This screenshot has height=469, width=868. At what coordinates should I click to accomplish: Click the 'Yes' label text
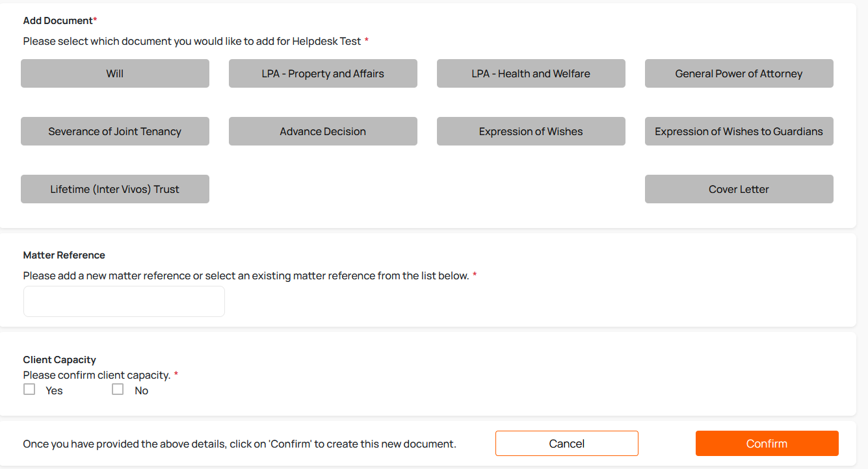coord(54,391)
